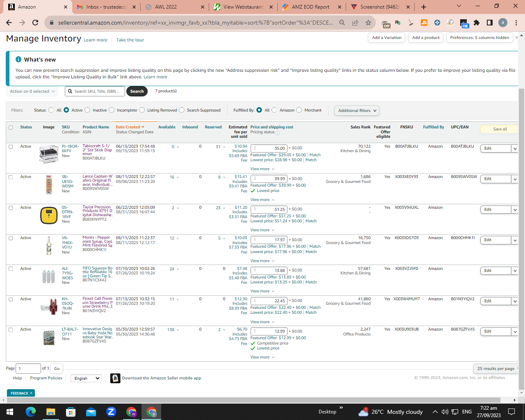Click the browser Back arrow
525x420 pixels.
pyautogui.click(x=9, y=23)
